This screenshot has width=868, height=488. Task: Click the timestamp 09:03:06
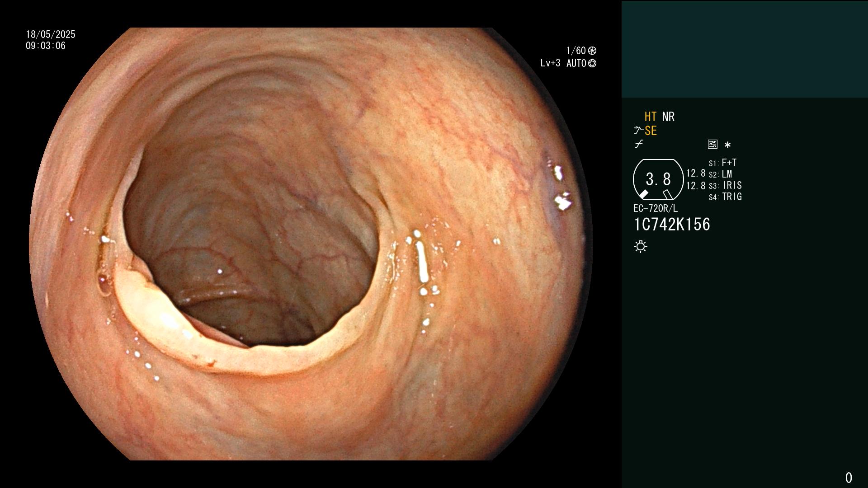[x=46, y=46]
